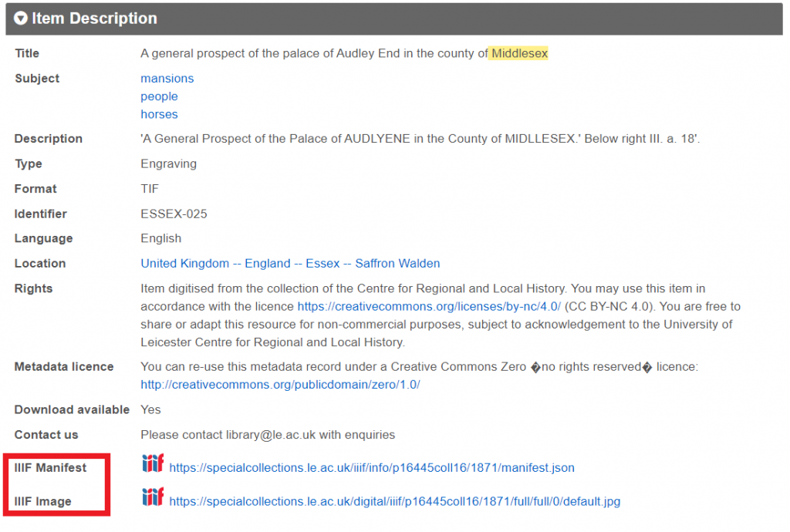Viewport: 790px width, 532px height.
Task: Open the United Kingdom England Essex location link
Action: click(x=290, y=264)
